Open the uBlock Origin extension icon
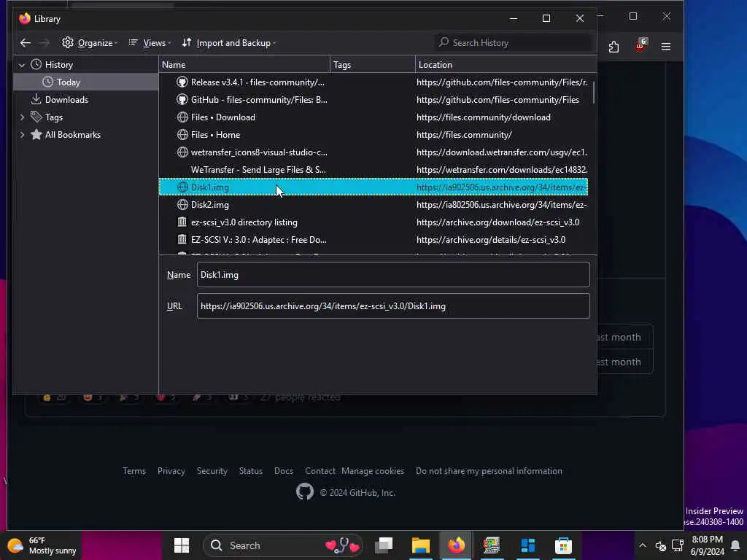 point(640,46)
